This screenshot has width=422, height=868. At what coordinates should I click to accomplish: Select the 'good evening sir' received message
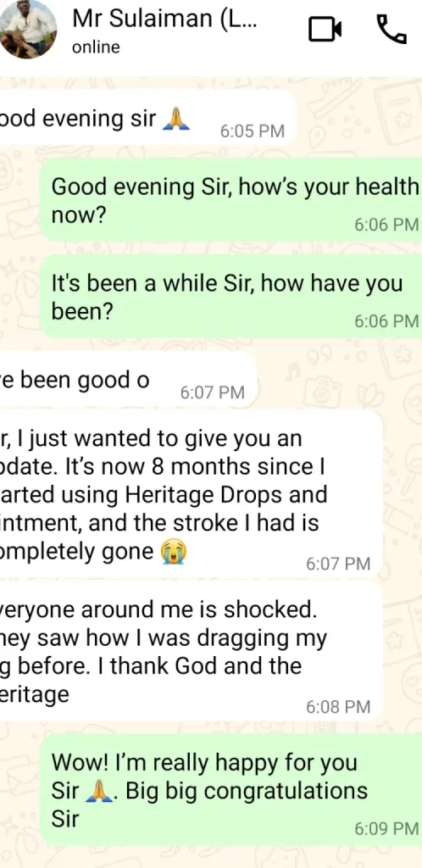pyautogui.click(x=147, y=119)
